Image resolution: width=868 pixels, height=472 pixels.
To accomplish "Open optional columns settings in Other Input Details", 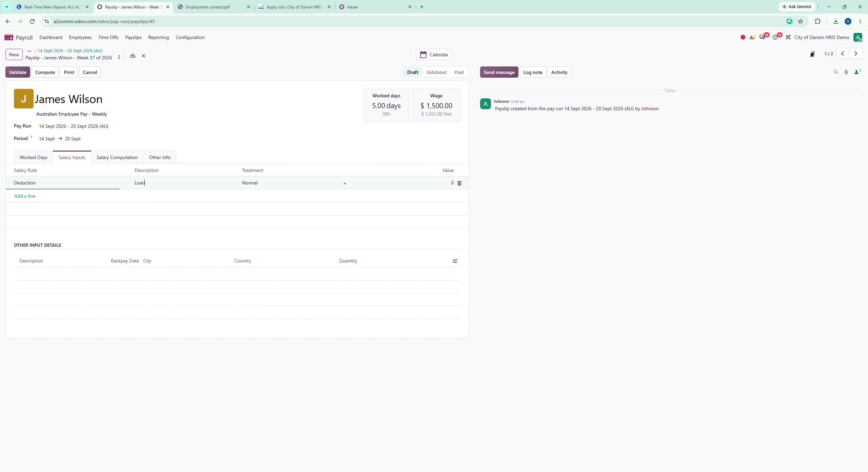I will click(x=455, y=261).
